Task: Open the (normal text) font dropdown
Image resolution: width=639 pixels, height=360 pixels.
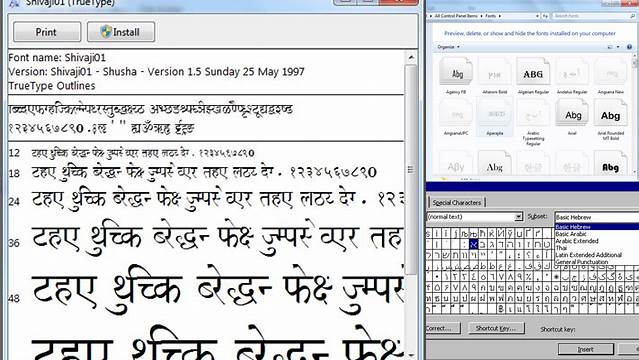Action: click(x=518, y=216)
